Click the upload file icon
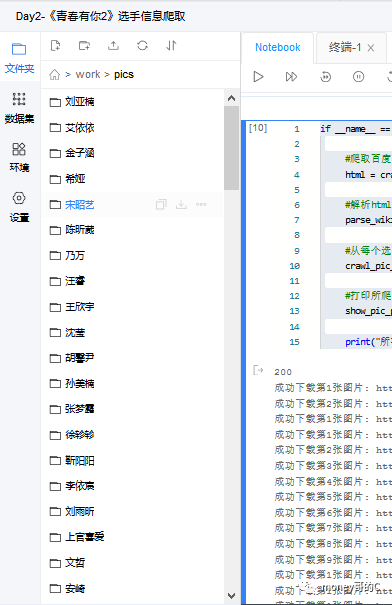This screenshot has height=605, width=392. pyautogui.click(x=113, y=46)
